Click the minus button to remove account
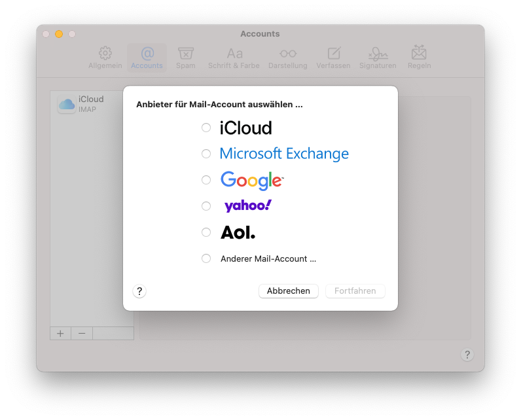The image size is (521, 420). [82, 334]
